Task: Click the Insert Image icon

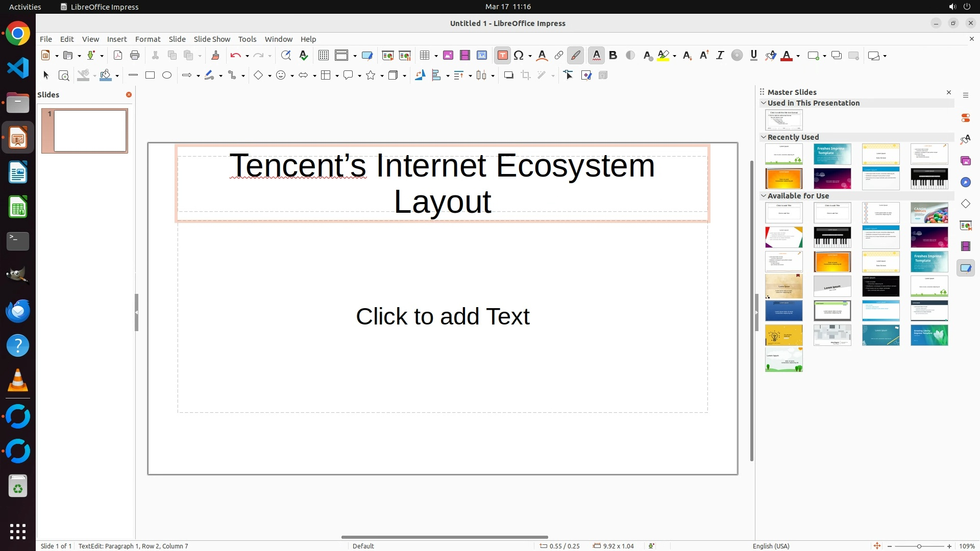Action: (x=448, y=56)
